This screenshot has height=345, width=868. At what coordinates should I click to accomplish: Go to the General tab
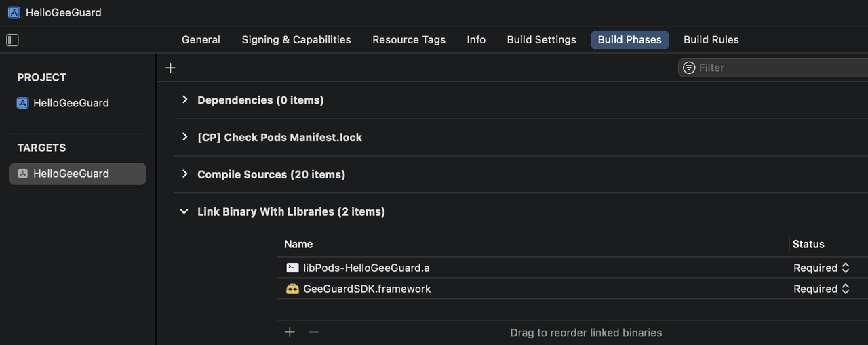[201, 40]
